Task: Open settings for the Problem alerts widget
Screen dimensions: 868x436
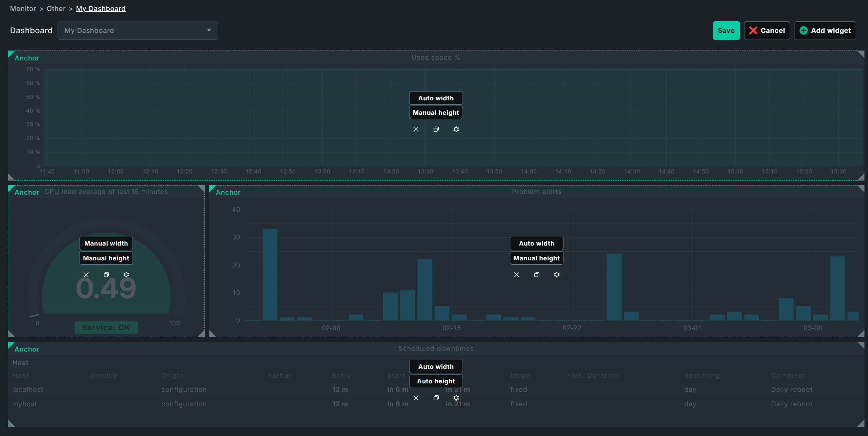Action: coord(557,275)
